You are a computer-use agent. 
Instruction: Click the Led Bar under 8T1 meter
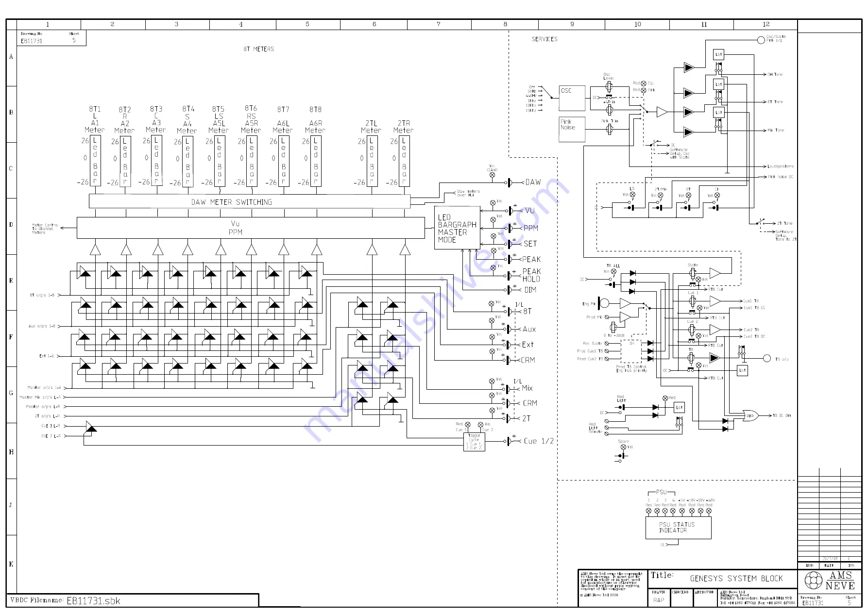(95, 161)
